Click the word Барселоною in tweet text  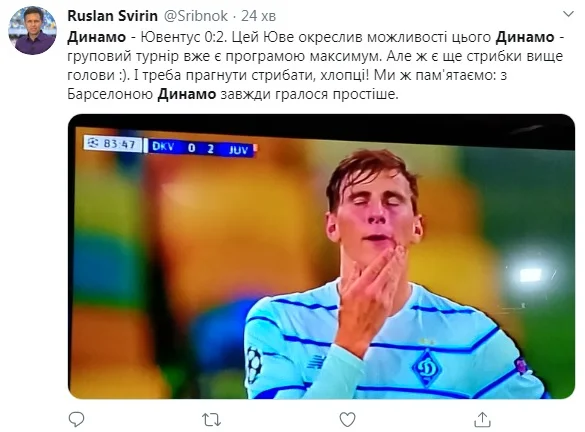110,94
